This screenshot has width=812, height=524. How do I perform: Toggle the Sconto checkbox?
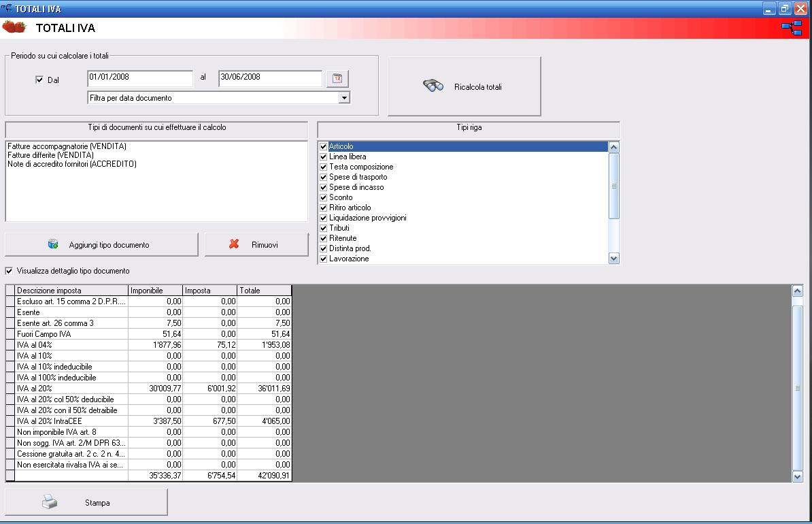pos(323,197)
